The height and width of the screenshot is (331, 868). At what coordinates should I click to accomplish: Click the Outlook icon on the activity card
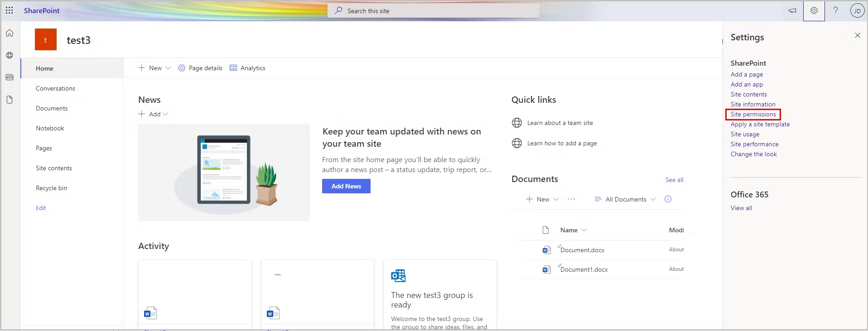coord(398,275)
